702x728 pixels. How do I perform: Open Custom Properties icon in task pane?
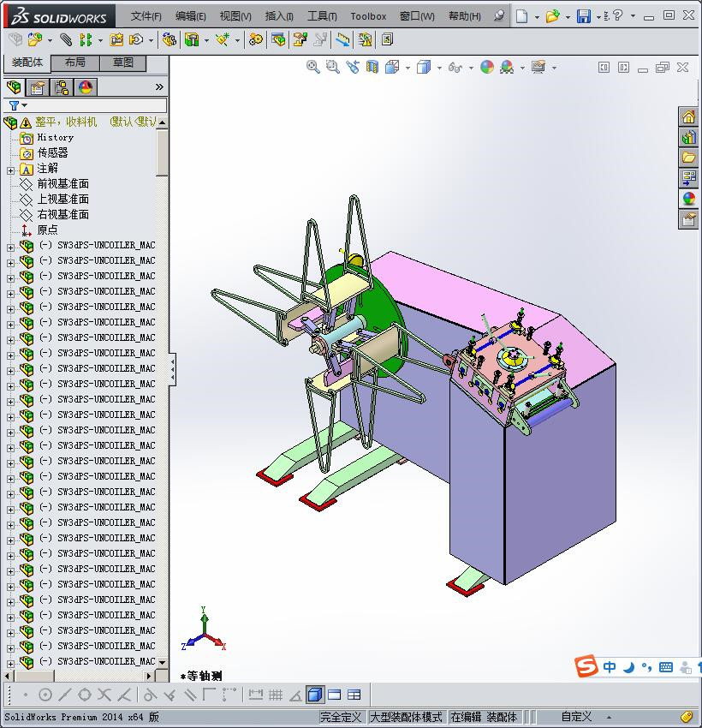point(688,218)
